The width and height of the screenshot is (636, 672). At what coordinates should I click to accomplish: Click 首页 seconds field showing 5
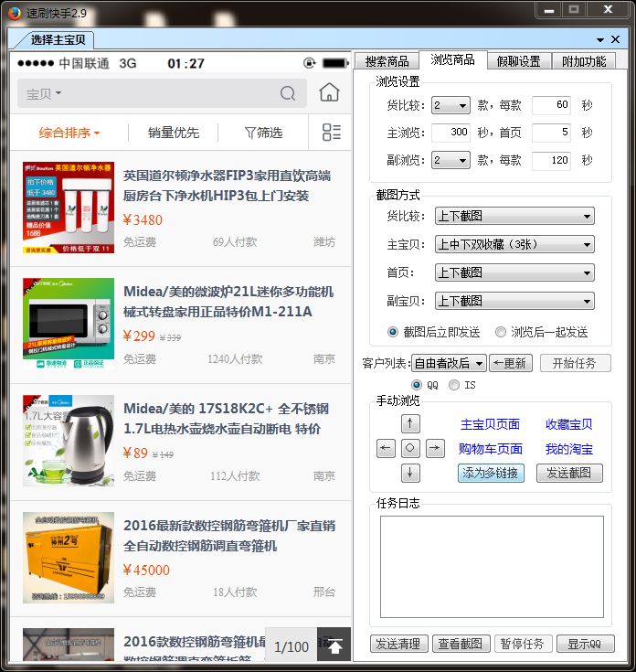point(551,133)
